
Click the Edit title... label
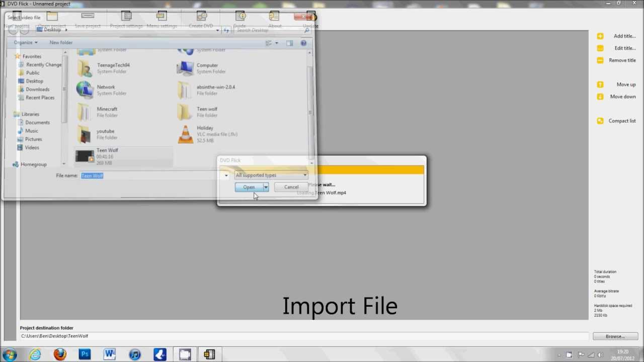625,48
